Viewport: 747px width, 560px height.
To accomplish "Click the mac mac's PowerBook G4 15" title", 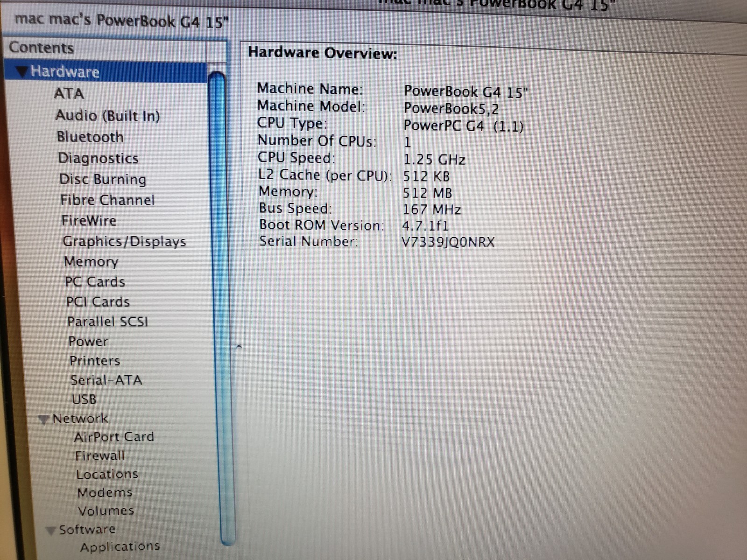I will (122, 21).
